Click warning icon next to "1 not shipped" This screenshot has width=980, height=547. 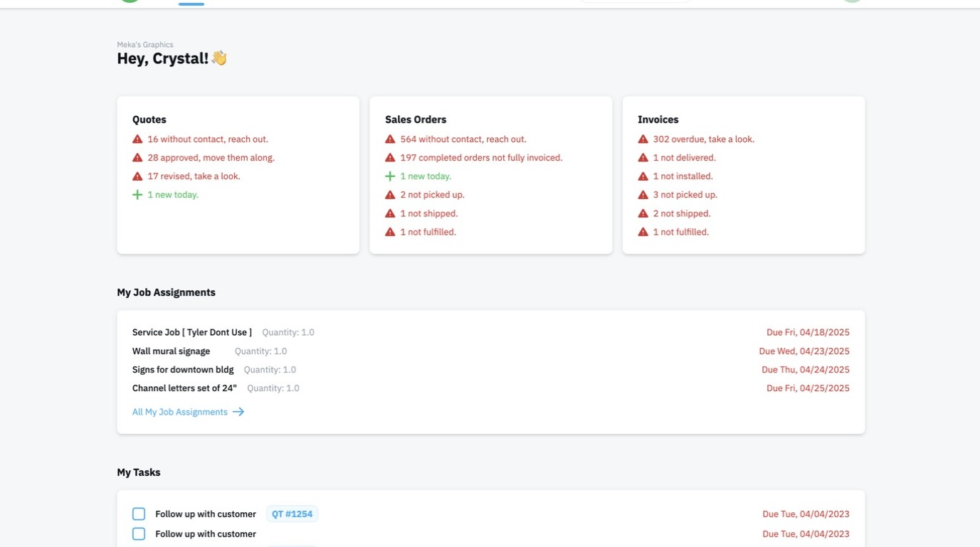click(390, 213)
